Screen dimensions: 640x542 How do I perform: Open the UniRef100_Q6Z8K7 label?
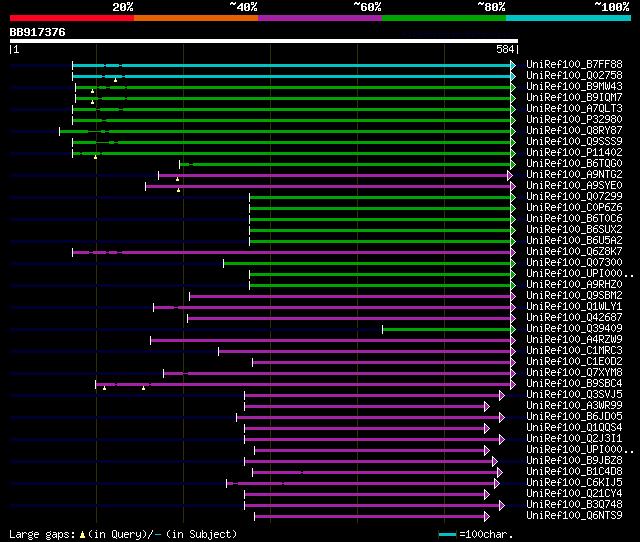coord(574,252)
